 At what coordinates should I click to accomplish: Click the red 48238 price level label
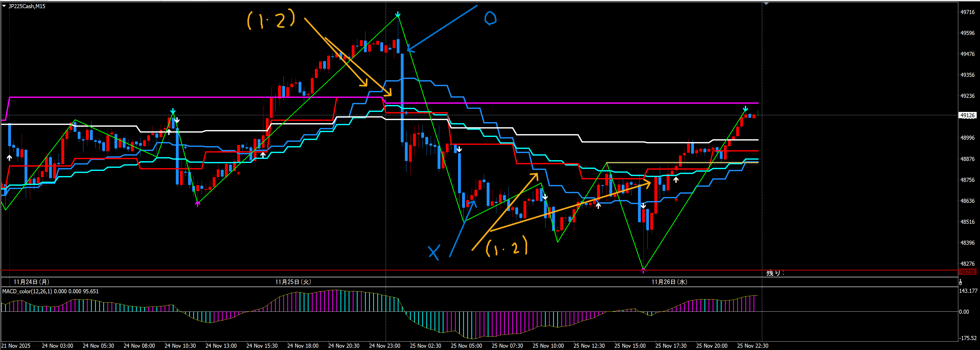967,272
